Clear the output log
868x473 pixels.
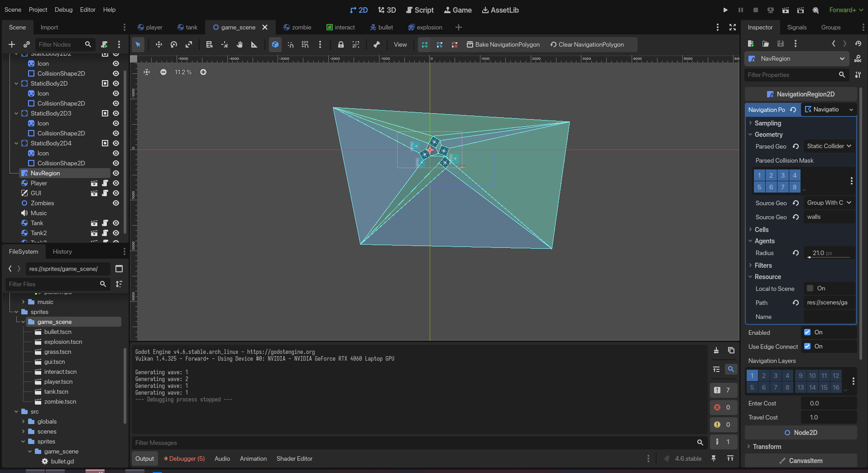coord(716,350)
